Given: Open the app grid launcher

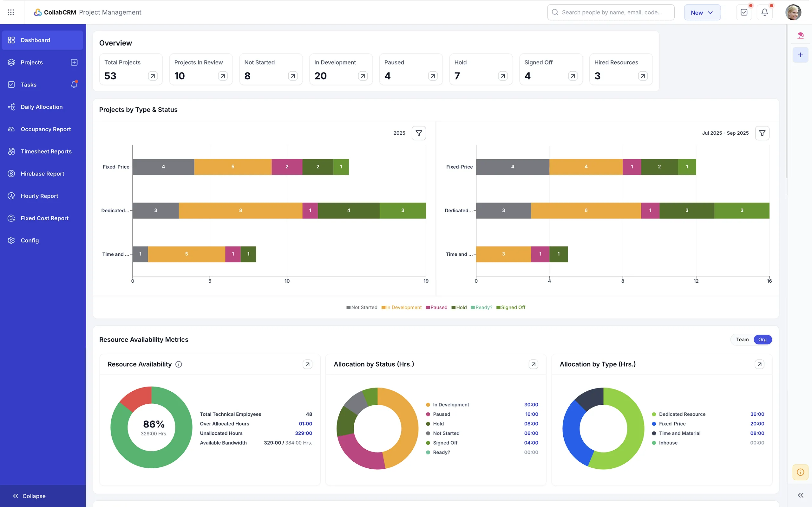Looking at the screenshot, I should point(11,12).
